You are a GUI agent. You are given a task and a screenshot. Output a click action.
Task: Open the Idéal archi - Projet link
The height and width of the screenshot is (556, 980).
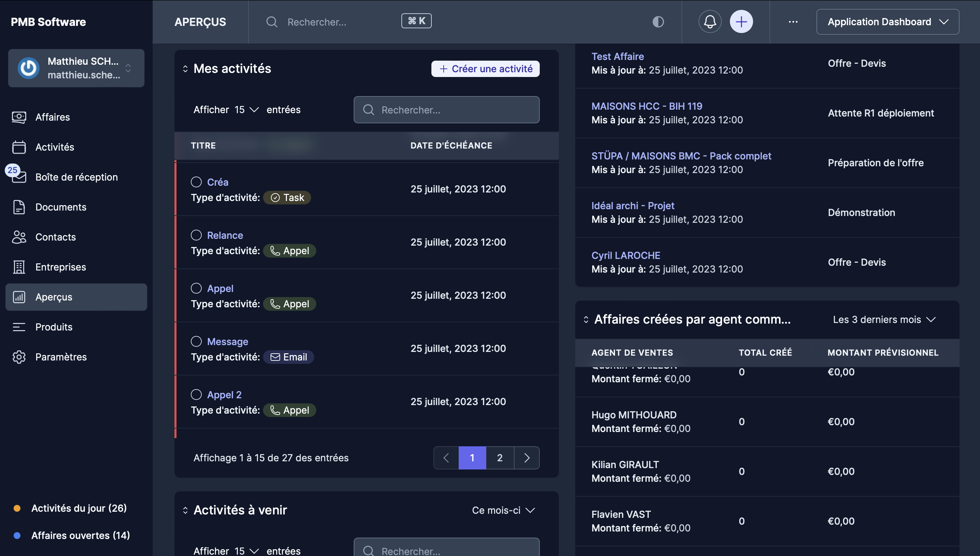pos(632,205)
